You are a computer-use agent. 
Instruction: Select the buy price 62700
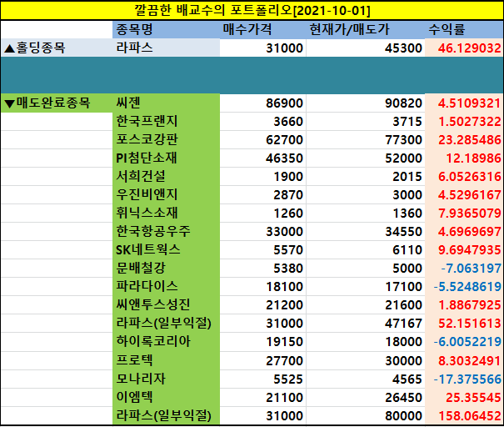coord(263,139)
